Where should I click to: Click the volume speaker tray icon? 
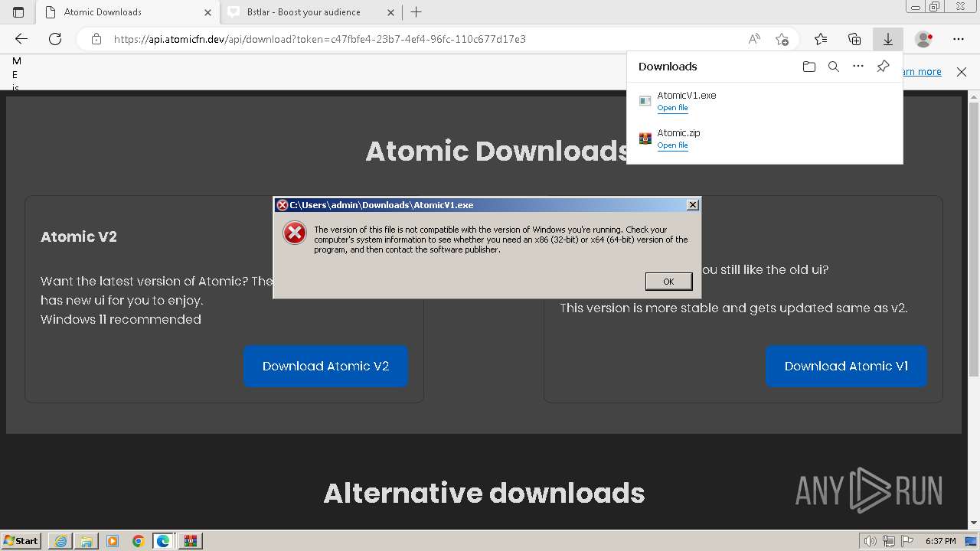pyautogui.click(x=871, y=541)
